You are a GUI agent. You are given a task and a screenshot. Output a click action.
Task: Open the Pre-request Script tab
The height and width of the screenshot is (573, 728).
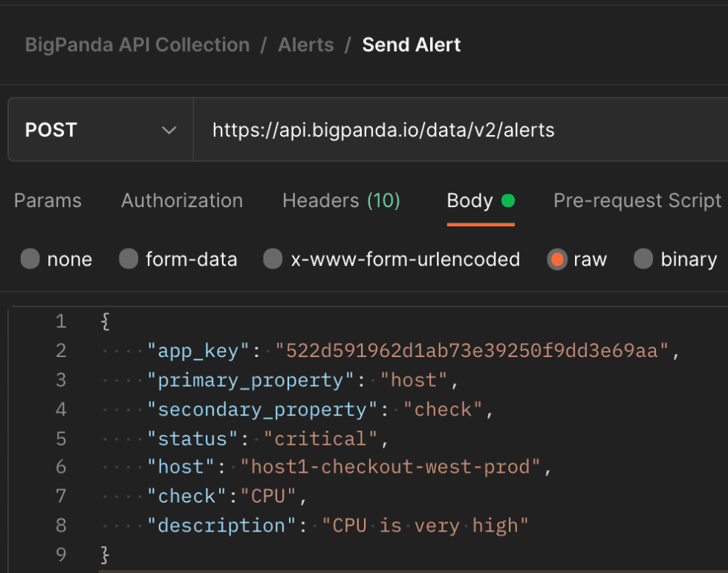[637, 200]
